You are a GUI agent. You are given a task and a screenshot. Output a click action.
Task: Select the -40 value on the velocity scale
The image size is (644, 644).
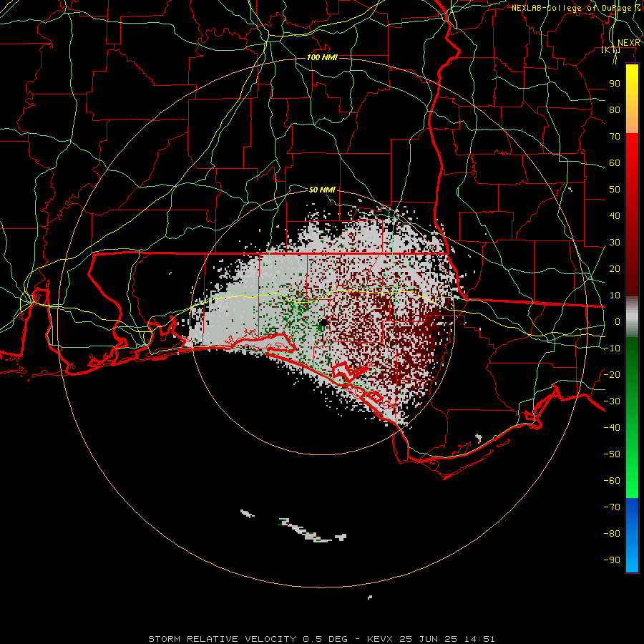(x=612, y=428)
